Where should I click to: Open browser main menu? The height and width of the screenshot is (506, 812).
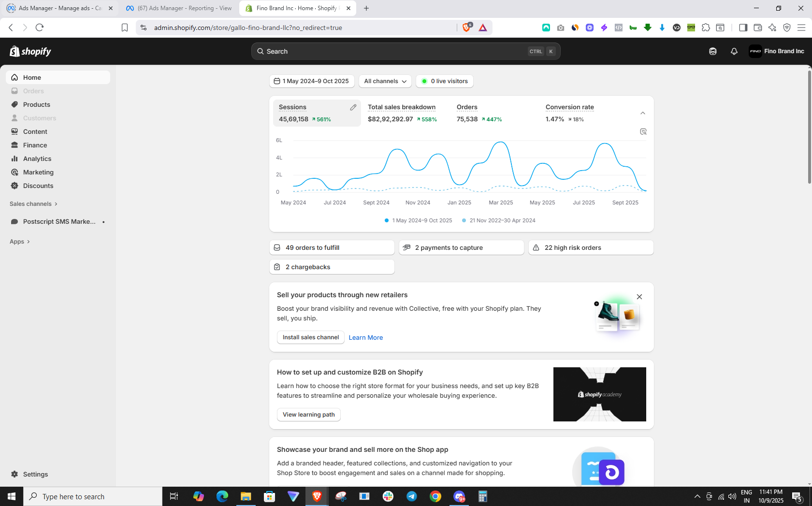(x=801, y=28)
